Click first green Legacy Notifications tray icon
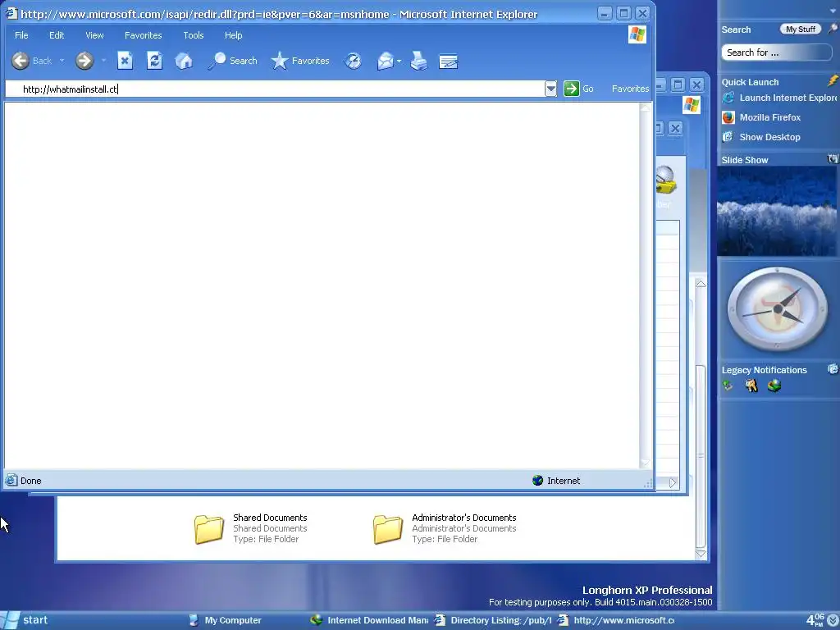The image size is (840, 630). [x=728, y=386]
